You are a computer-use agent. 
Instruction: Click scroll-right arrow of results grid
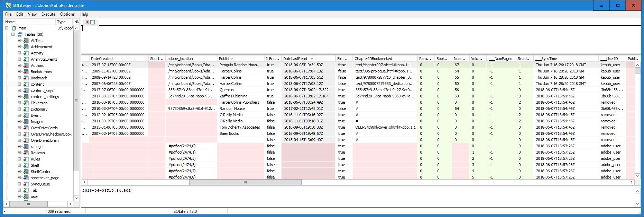(x=632, y=182)
